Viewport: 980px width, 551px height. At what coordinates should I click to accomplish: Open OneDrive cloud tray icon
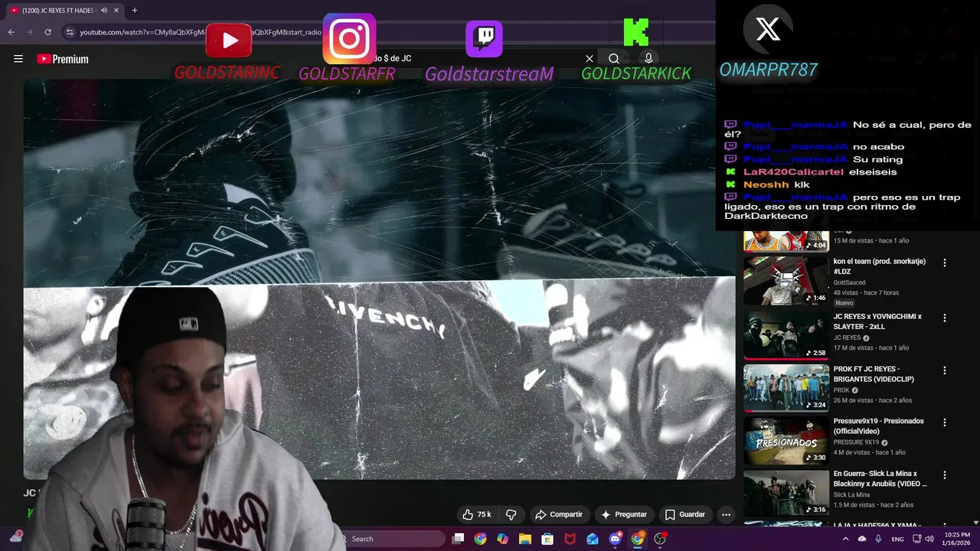pos(862,539)
